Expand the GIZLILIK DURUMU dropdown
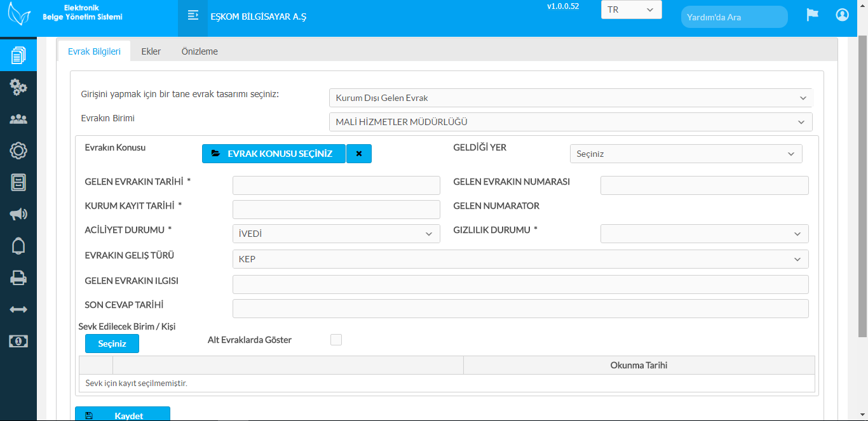Screen dimensions: 868x421 click(x=704, y=234)
